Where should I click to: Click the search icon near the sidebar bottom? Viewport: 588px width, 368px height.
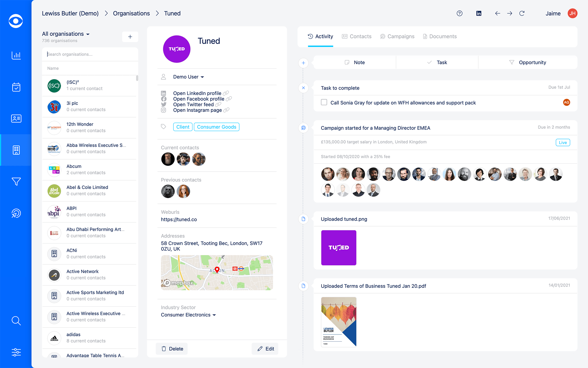coord(16,321)
